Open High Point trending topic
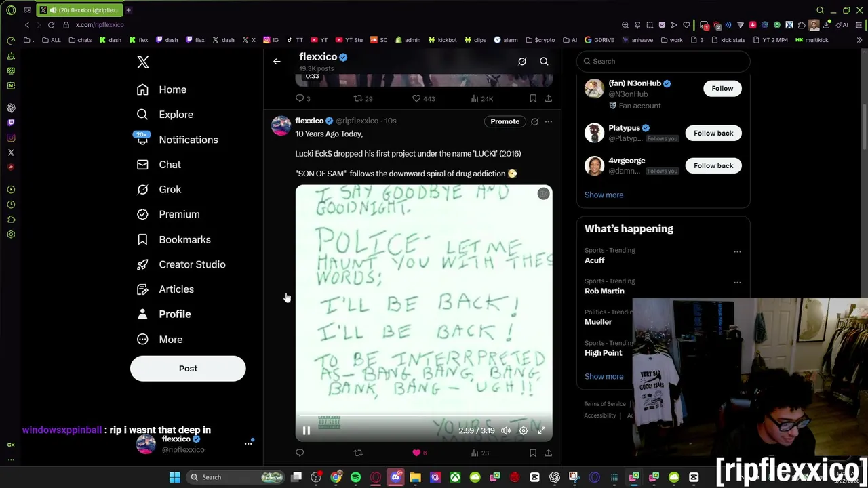The width and height of the screenshot is (868, 488). 603,353
